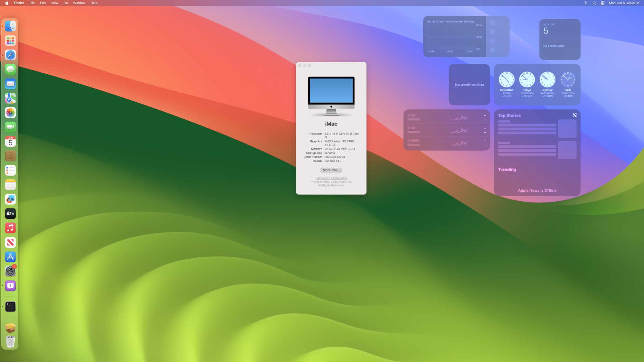Viewport: 644px width, 362px height.
Task: Open Launchpad in the Dock
Action: point(10,41)
